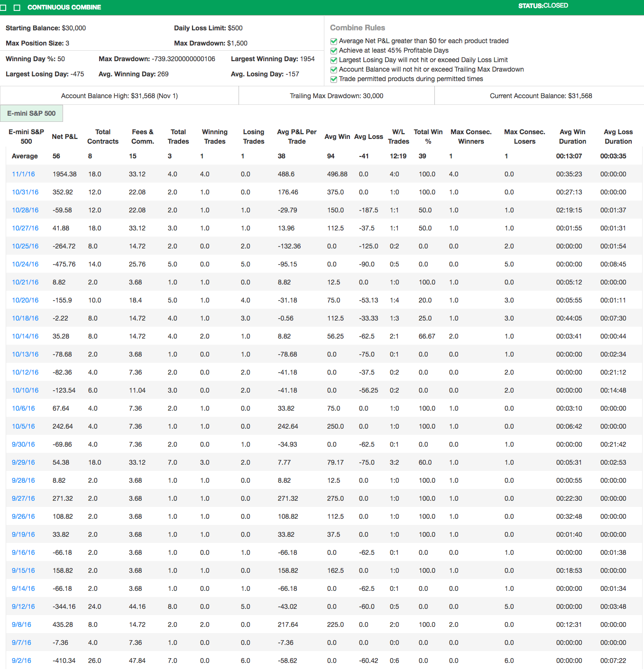Open the 9/2/16 trading day link

(x=21, y=661)
